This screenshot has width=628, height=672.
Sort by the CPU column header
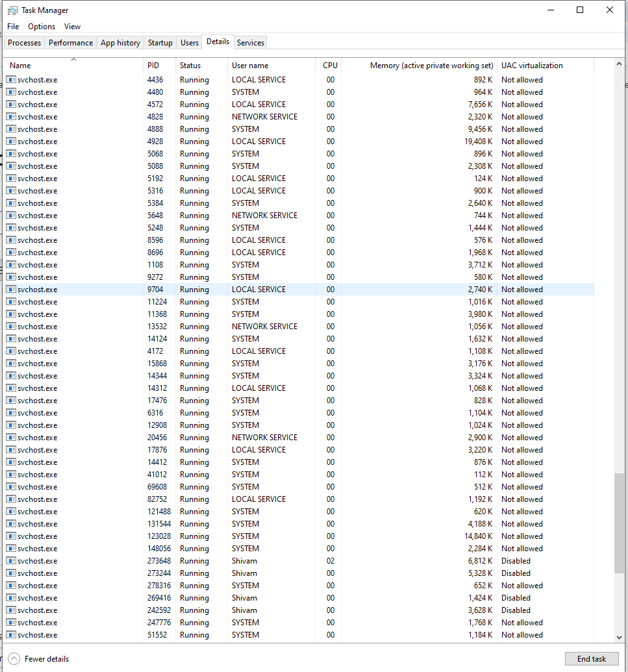329,66
